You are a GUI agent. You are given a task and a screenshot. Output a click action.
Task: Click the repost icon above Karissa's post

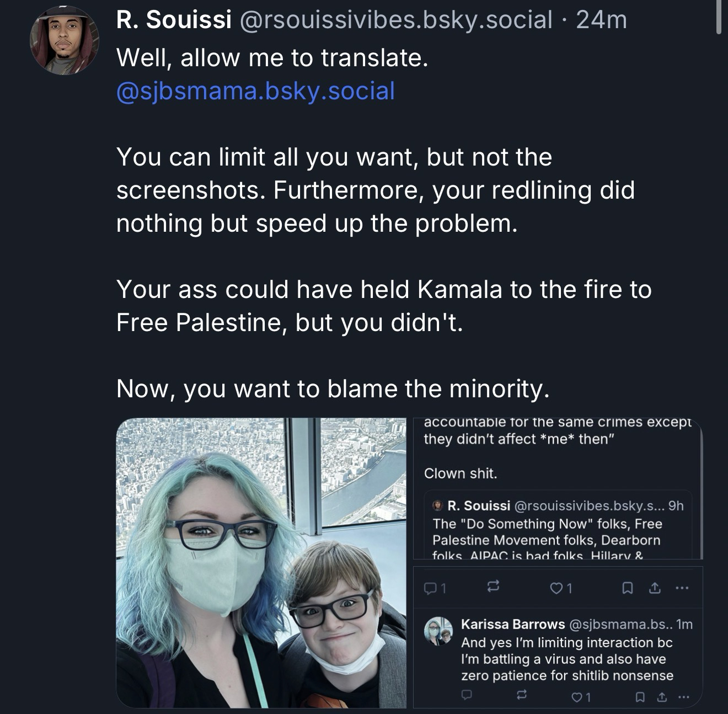pyautogui.click(x=493, y=588)
